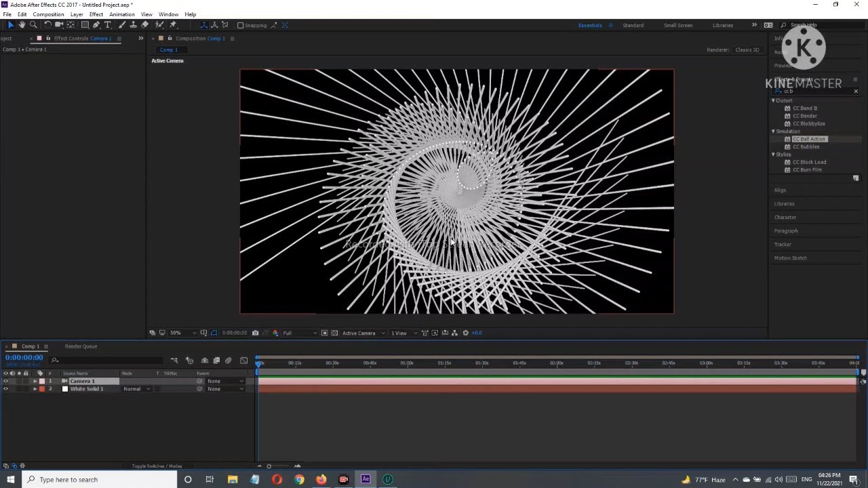This screenshot has width=868, height=488.
Task: Click the Composition Mini-Flowchart icon in timeline
Action: click(174, 361)
